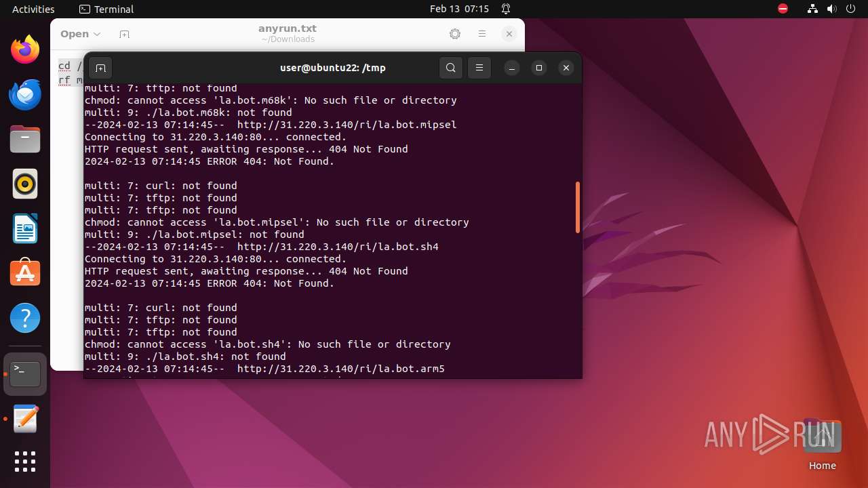Viewport: 868px width, 488px height.
Task: Open Rhythmbox from the dock
Action: (x=25, y=184)
